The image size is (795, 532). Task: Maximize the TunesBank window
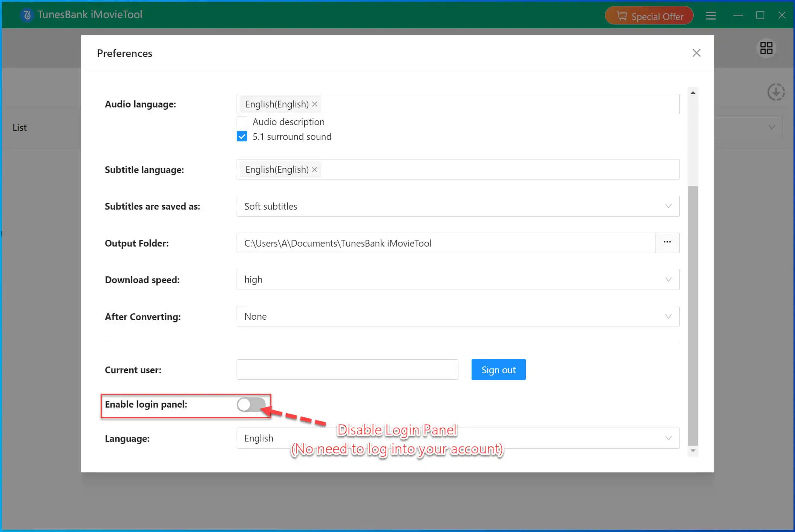pyautogui.click(x=760, y=15)
